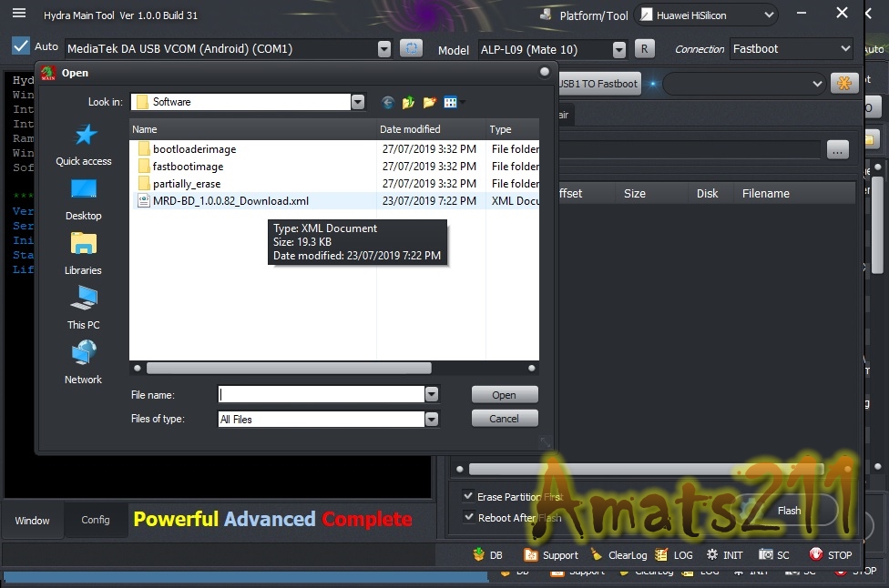Viewport: 889px width, 588px height.
Task: Open the hamburger menu in Hydra Main Tool
Action: tap(19, 13)
